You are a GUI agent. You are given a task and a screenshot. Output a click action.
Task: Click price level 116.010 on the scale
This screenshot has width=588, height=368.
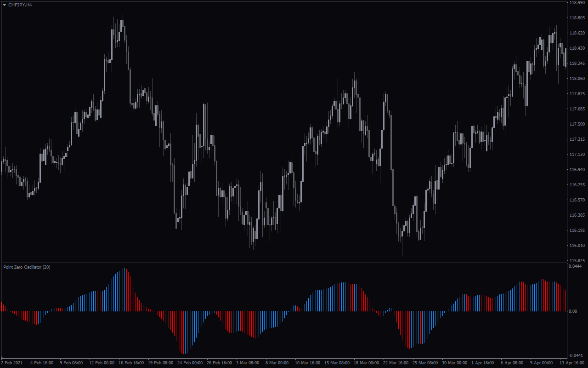pyautogui.click(x=577, y=246)
